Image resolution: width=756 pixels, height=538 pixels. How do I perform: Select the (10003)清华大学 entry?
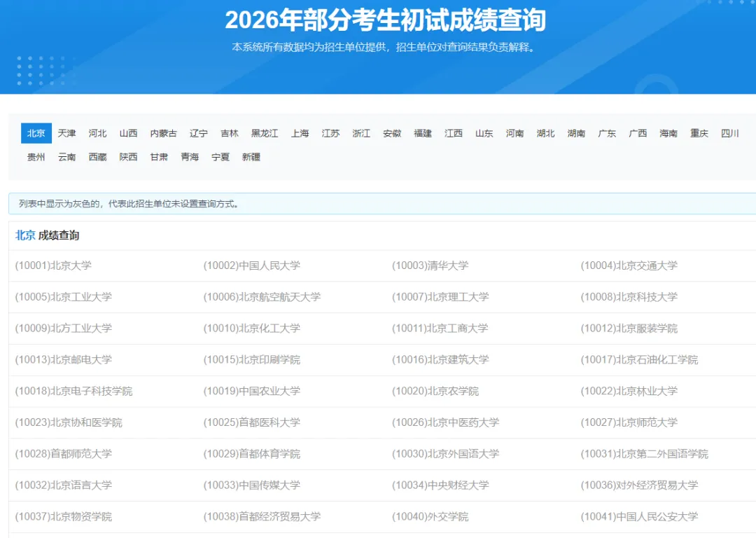click(x=430, y=265)
